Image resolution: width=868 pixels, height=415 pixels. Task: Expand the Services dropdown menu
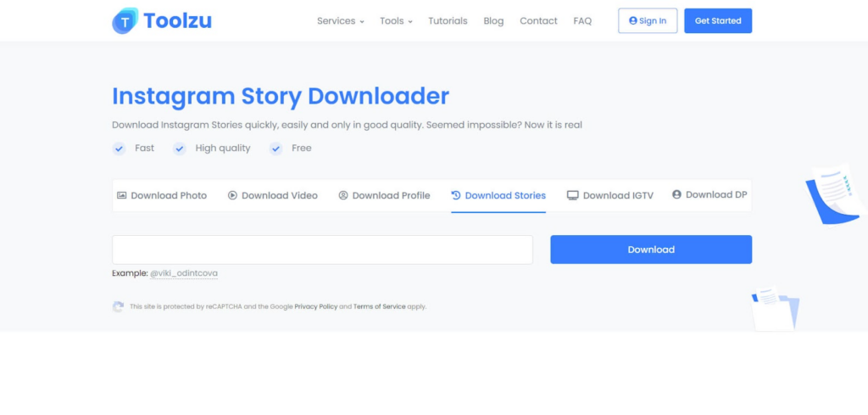click(341, 21)
